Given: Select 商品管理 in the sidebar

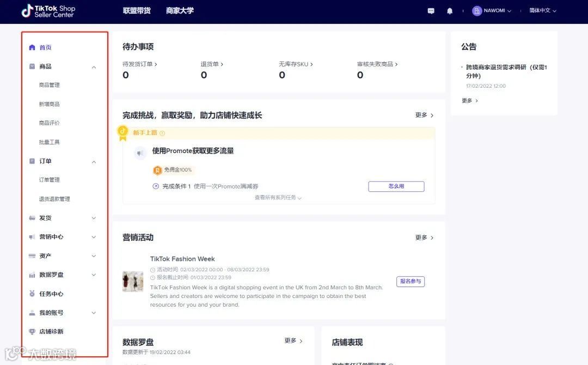Looking at the screenshot, I should [x=49, y=85].
